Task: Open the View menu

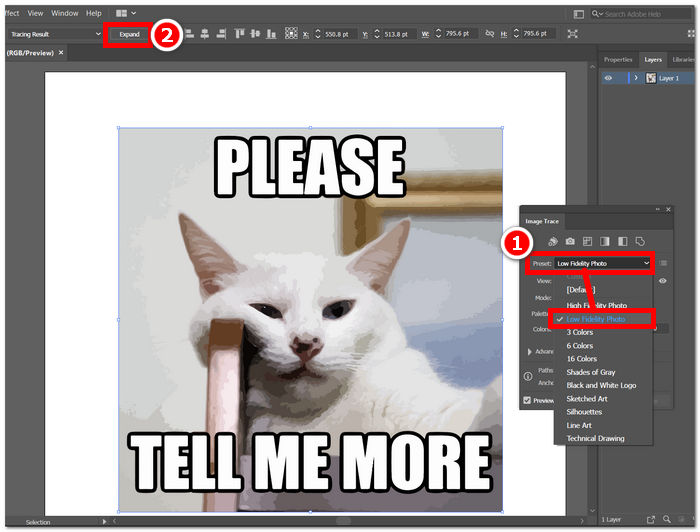Action: [35, 13]
